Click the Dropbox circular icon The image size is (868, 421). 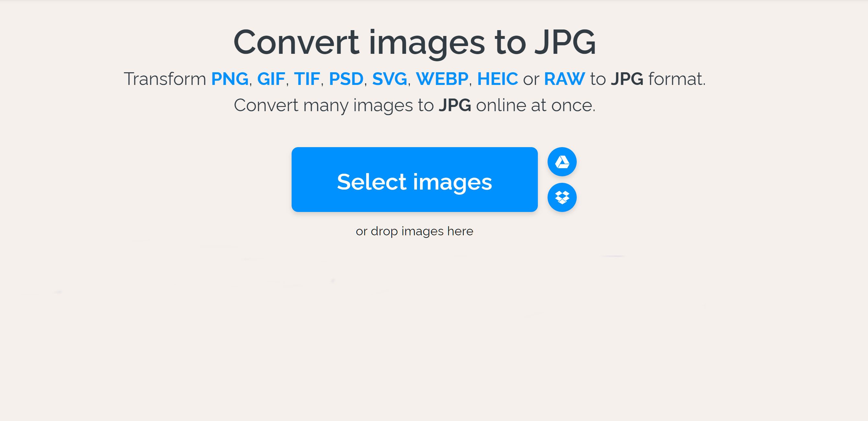(x=562, y=197)
